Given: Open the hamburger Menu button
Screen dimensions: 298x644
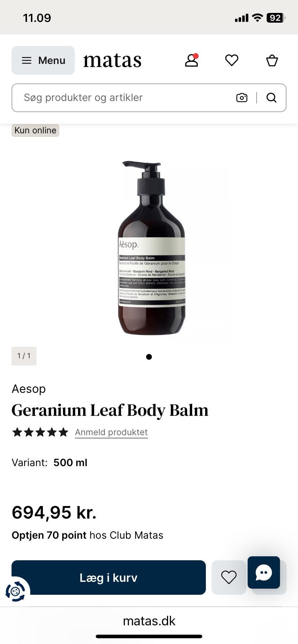Looking at the screenshot, I should coord(43,60).
